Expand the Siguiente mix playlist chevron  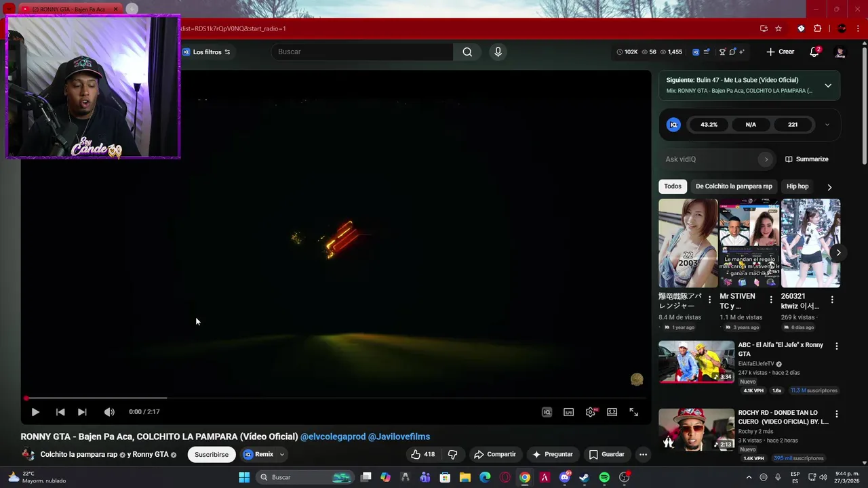pyautogui.click(x=828, y=85)
